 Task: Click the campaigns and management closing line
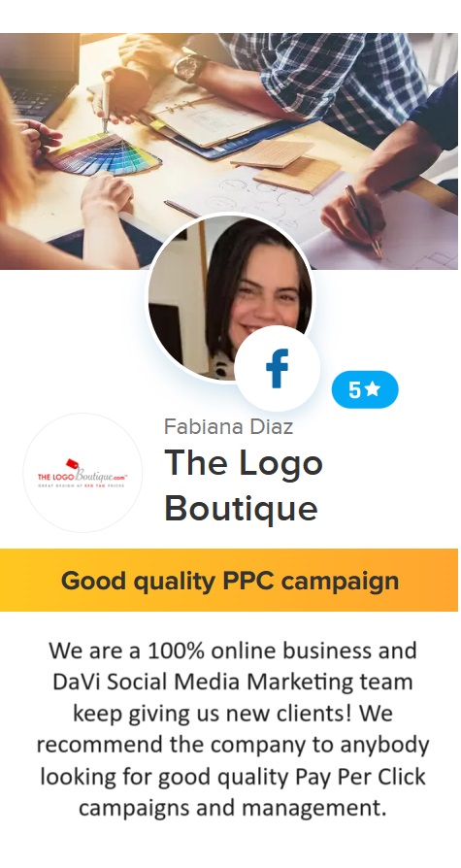pyautogui.click(x=232, y=808)
